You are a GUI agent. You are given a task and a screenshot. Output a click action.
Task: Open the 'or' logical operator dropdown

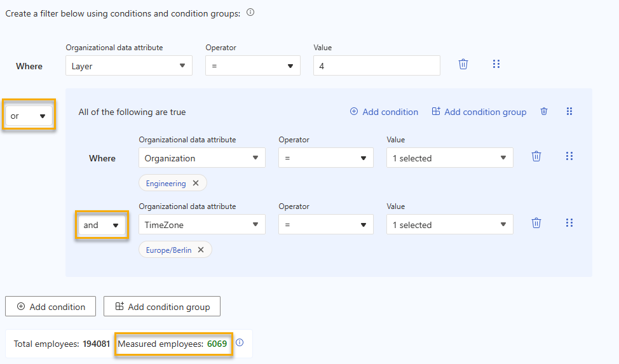[x=29, y=116]
